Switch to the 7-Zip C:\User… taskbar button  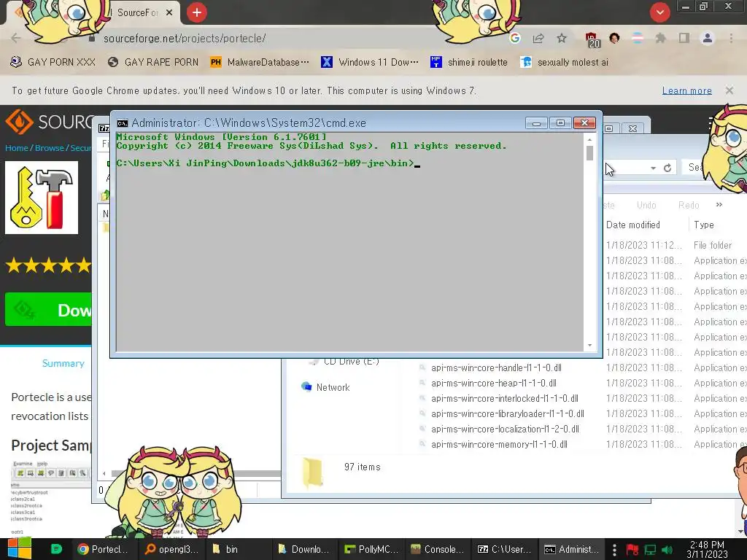pos(504,549)
